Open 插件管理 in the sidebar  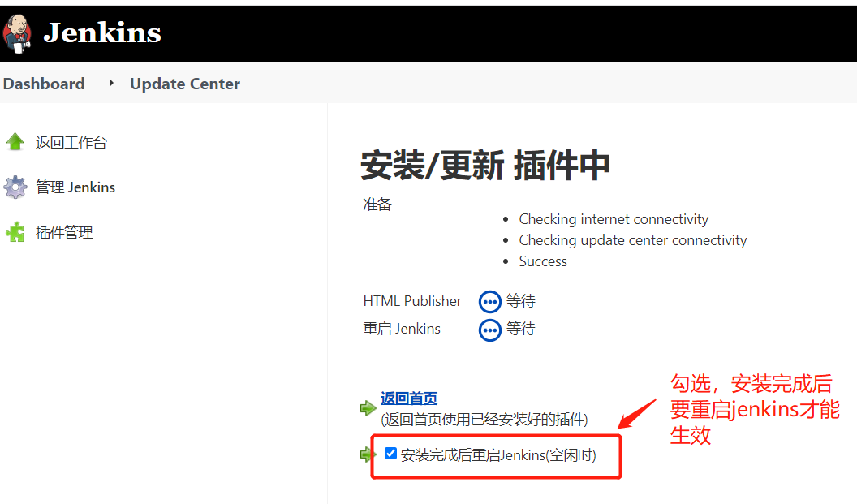tap(64, 232)
